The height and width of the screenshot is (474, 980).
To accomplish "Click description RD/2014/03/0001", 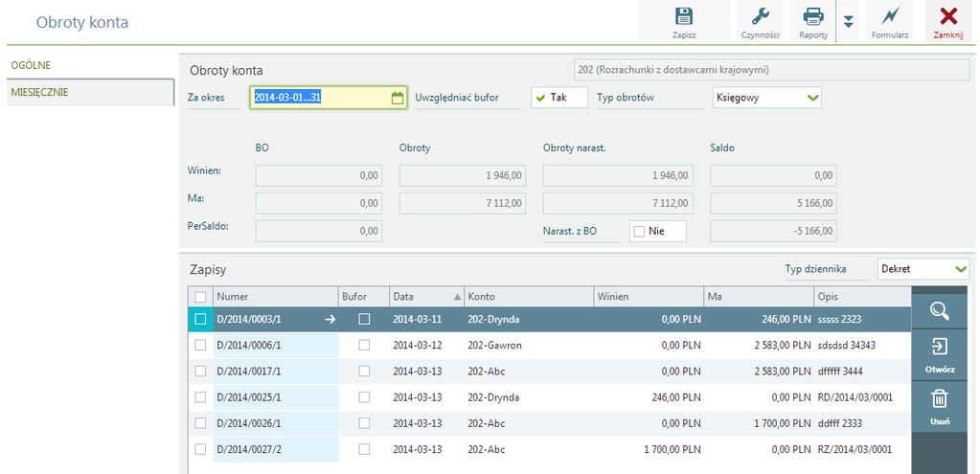I will pyautogui.click(x=855, y=397).
